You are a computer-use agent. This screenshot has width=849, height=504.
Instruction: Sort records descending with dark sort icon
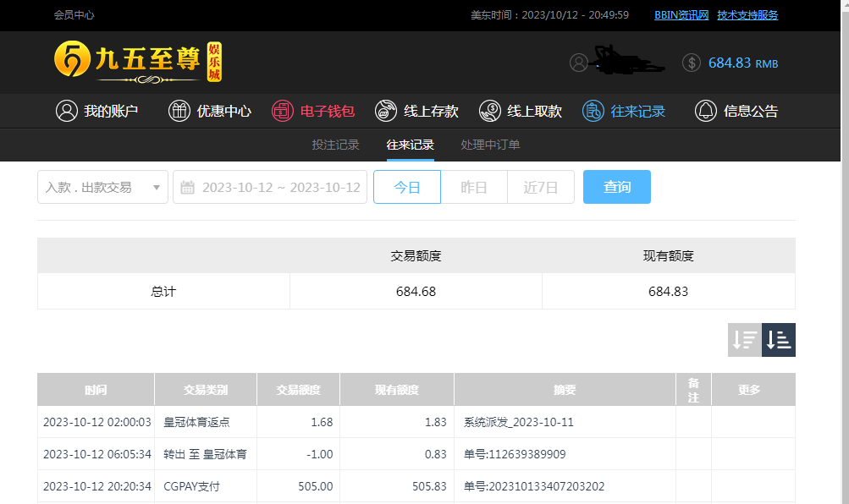click(779, 340)
